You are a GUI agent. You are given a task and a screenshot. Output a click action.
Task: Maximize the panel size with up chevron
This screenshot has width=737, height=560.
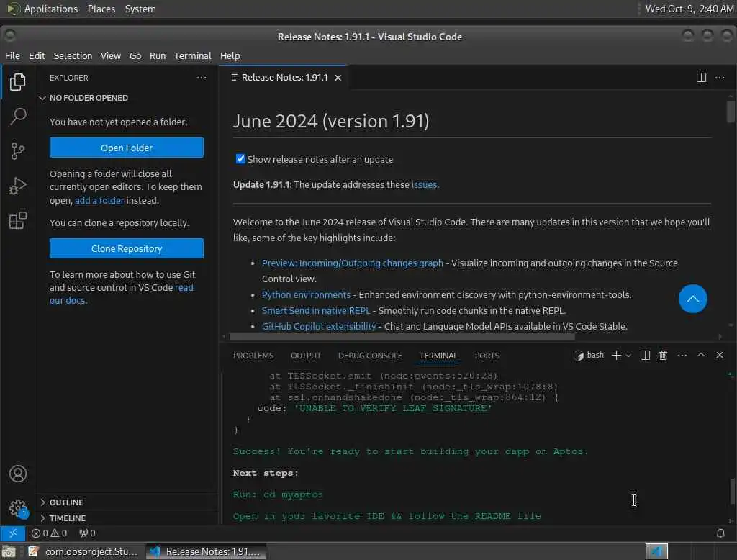pos(701,355)
